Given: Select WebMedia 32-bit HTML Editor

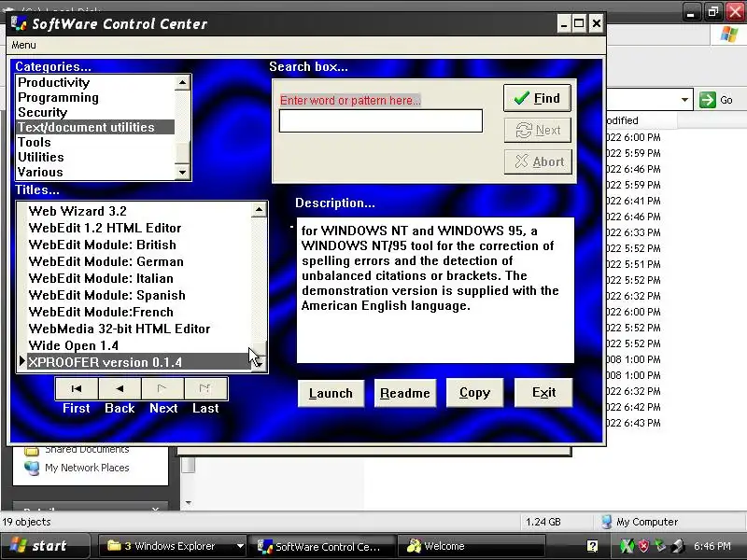Looking at the screenshot, I should (138, 329).
